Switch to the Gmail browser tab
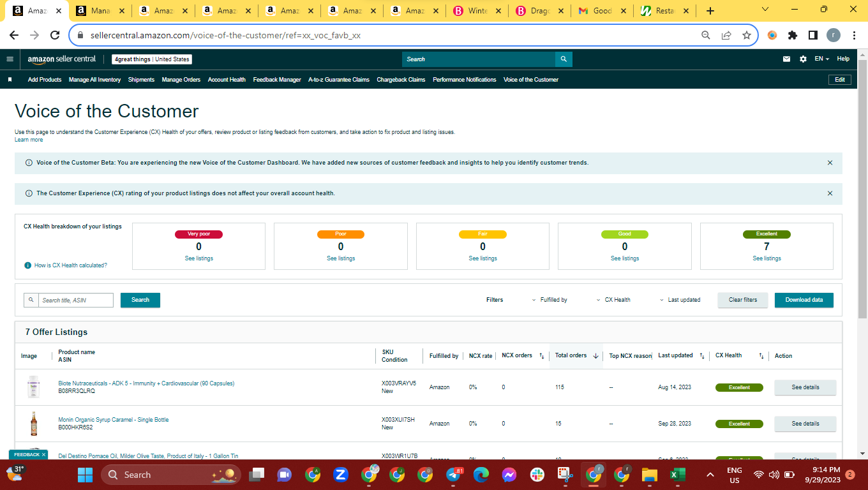Image resolution: width=868 pixels, height=490 pixels. click(x=602, y=11)
